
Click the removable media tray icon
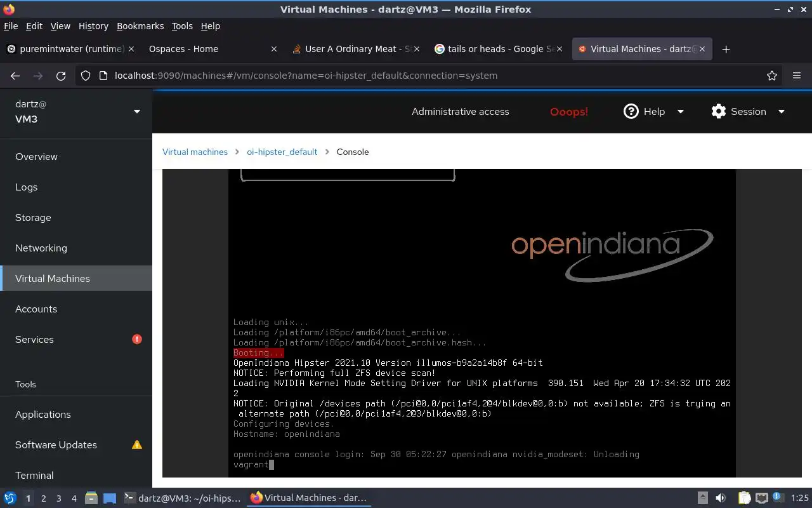click(703, 498)
